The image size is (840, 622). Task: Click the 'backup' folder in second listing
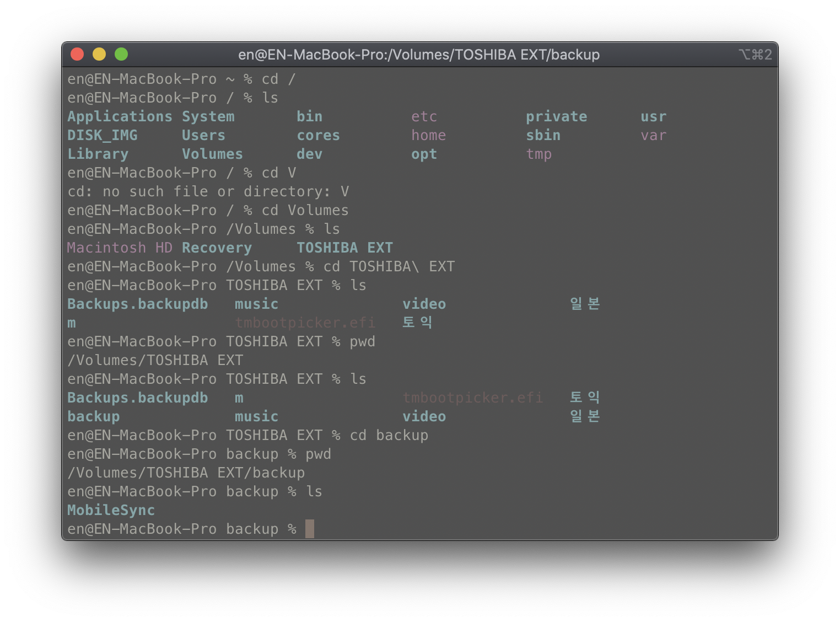tap(94, 417)
